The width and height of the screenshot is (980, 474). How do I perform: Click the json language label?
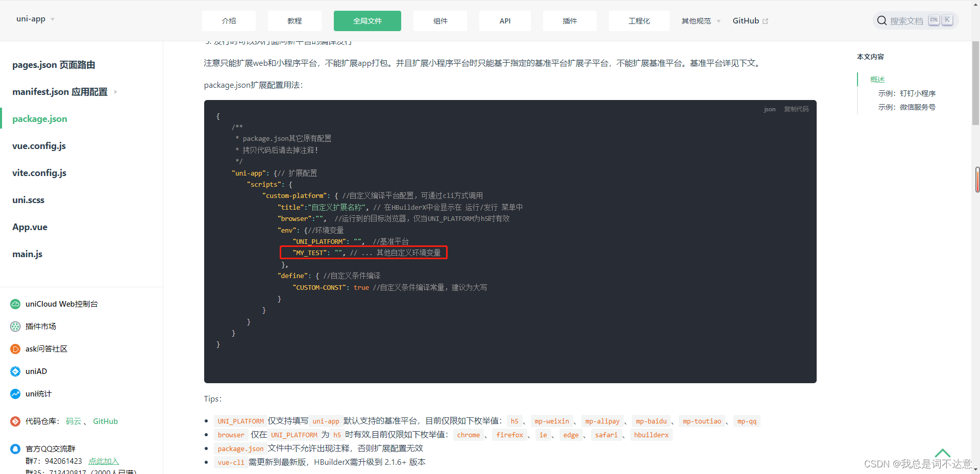(x=770, y=109)
